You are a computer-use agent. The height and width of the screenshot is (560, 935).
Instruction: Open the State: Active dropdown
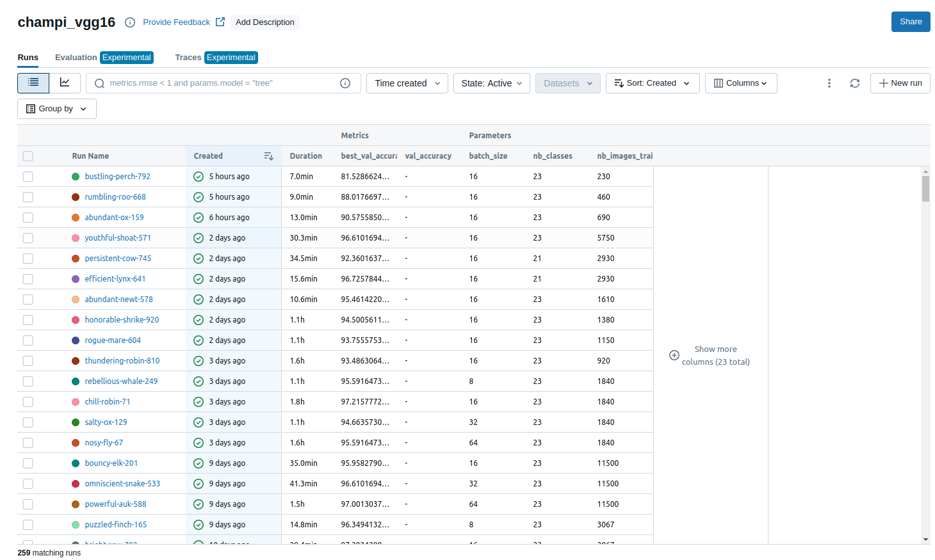[x=492, y=83]
